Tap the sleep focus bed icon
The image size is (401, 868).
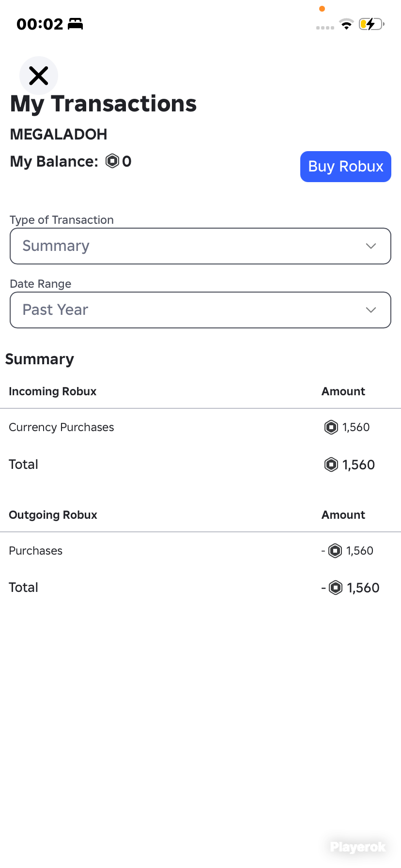75,24
